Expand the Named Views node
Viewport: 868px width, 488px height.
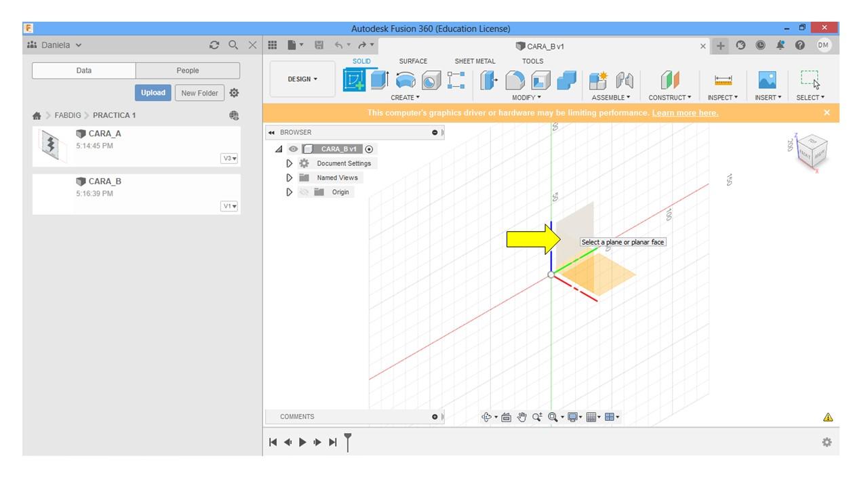(290, 178)
